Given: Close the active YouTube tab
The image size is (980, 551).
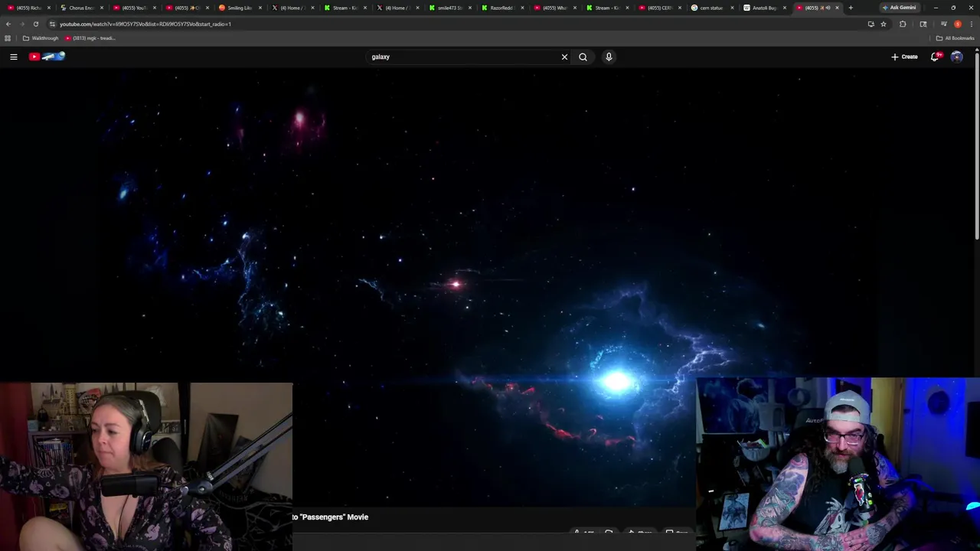Looking at the screenshot, I should 837,8.
